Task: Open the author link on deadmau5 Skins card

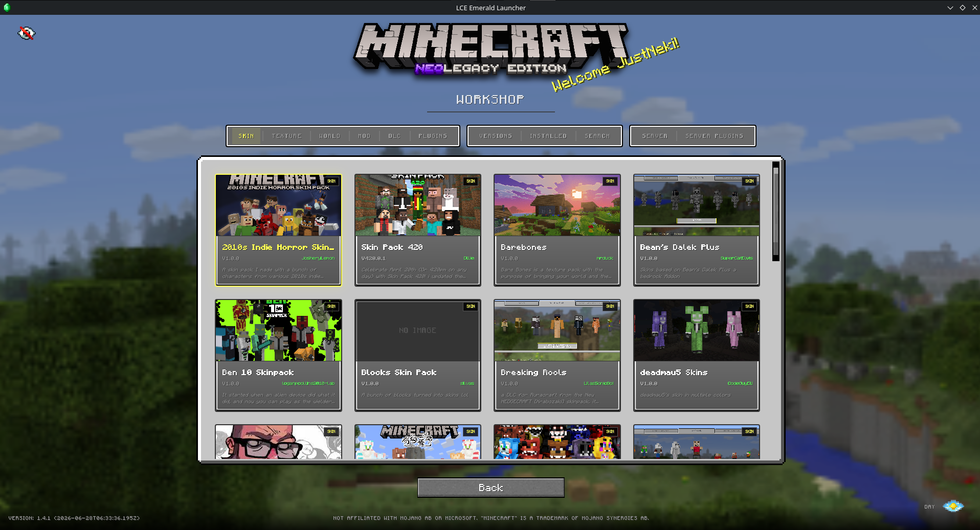Action: [x=740, y=383]
